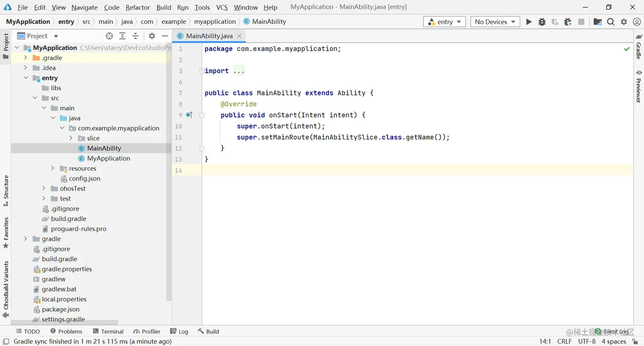This screenshot has width=644, height=346.
Task: Click the myapplication breadcrumb in the navigation bar
Action: [215, 22]
